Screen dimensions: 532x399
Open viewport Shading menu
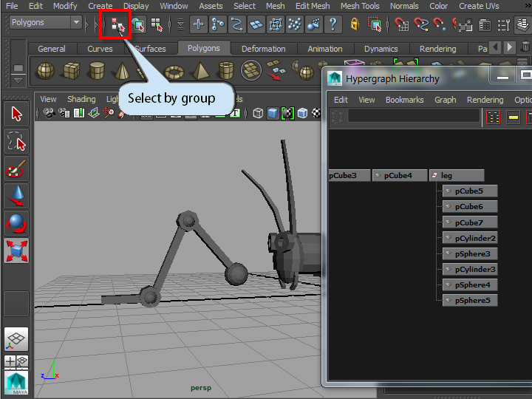[x=81, y=99]
